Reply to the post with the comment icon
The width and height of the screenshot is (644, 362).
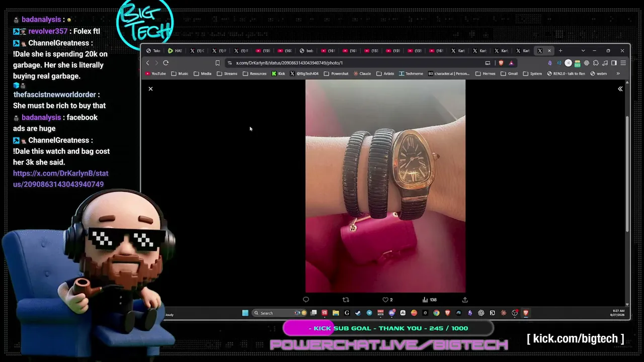[x=306, y=300]
